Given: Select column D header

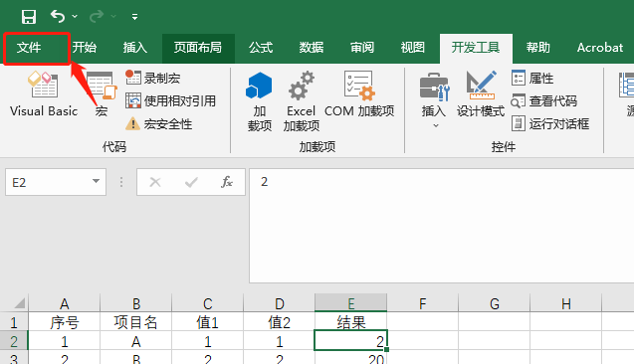Looking at the screenshot, I should tap(279, 303).
